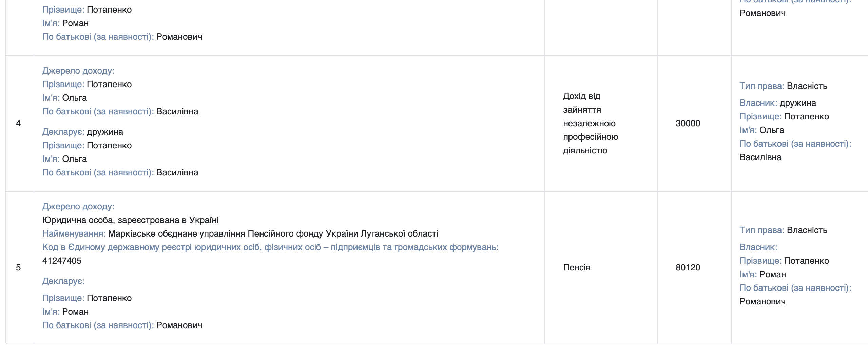Click 'Джерело доходу:' label in row 4
Image resolution: width=868 pixels, height=355 pixels.
(x=78, y=71)
